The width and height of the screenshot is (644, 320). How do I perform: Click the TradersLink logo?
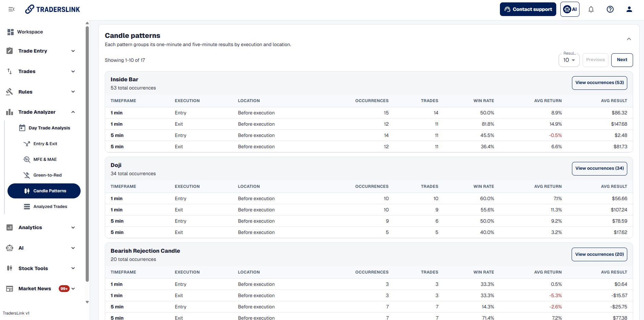[53, 9]
